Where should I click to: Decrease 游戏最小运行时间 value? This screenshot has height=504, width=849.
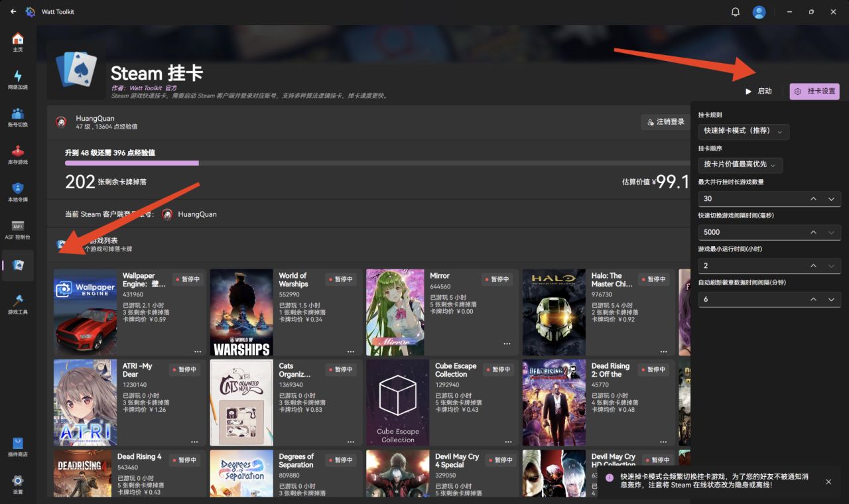tap(831, 265)
